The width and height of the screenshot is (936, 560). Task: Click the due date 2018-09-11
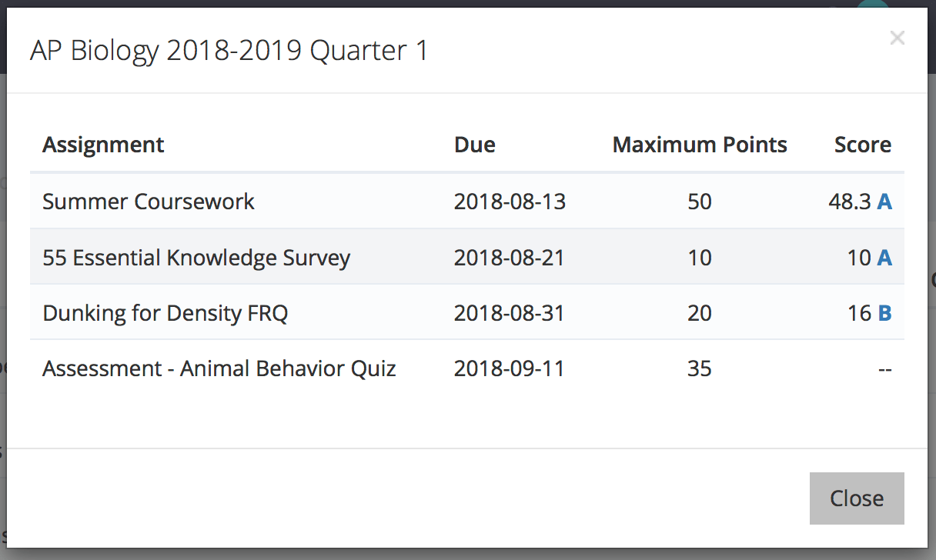tap(510, 368)
